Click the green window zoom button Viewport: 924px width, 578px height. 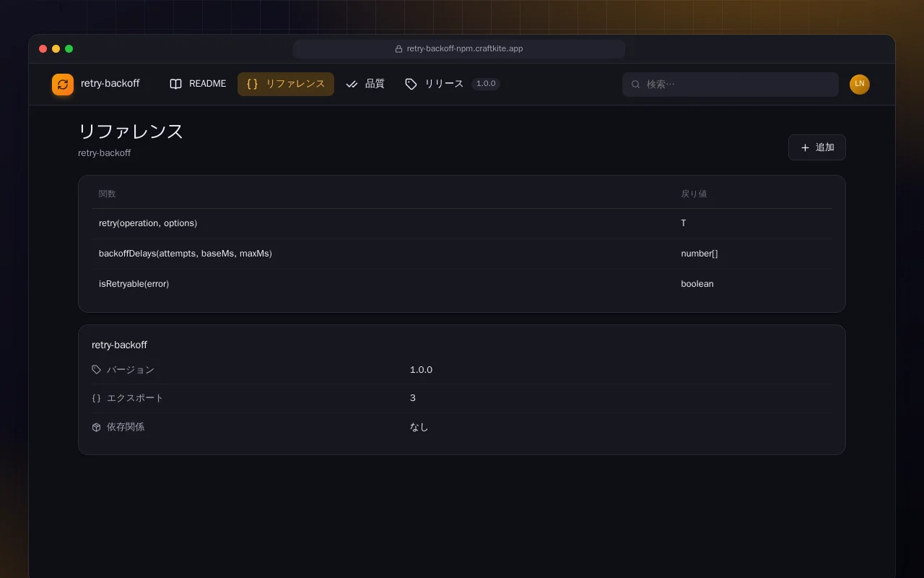pyautogui.click(x=69, y=49)
